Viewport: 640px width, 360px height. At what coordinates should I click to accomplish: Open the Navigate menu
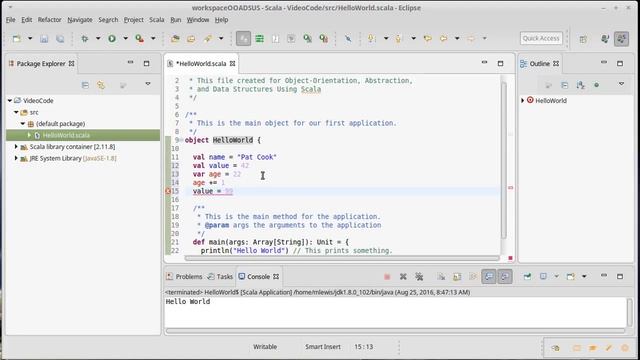80,20
